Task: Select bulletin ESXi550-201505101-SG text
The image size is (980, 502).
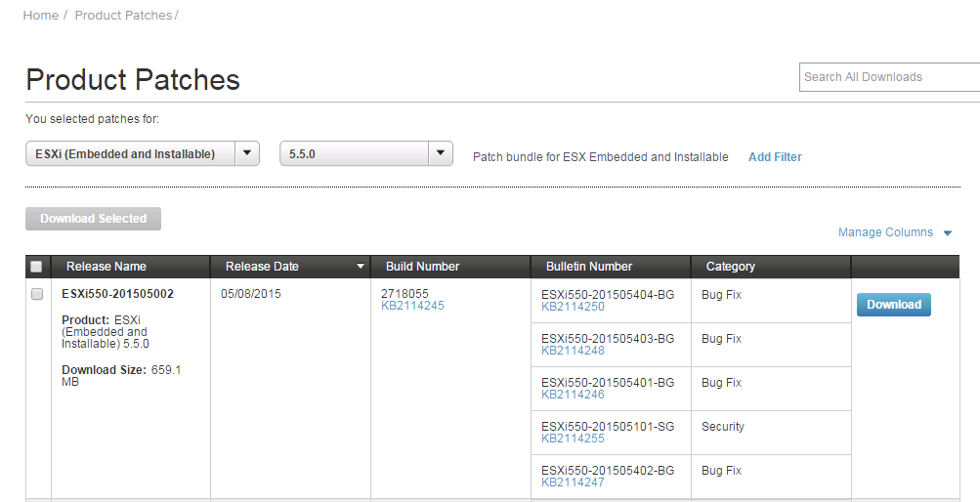Action: (x=608, y=427)
